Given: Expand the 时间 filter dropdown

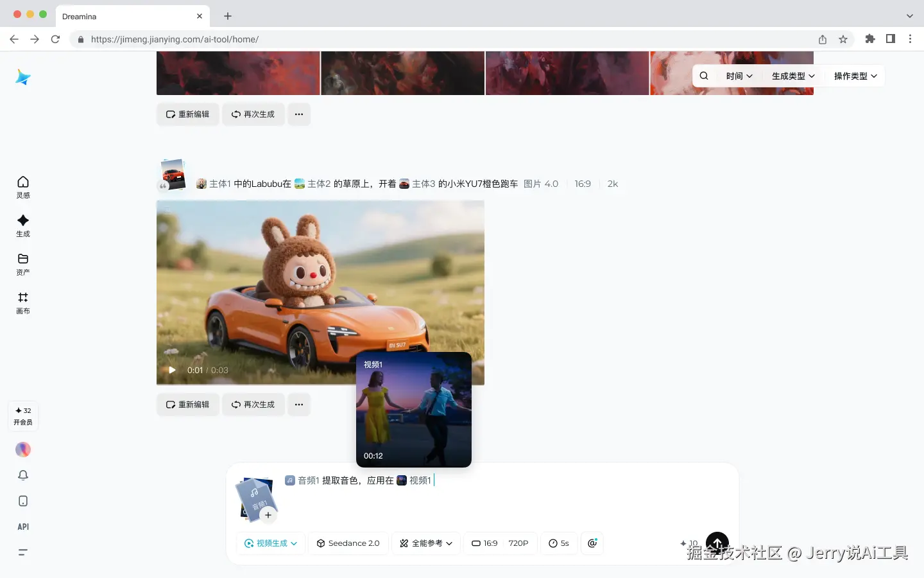Looking at the screenshot, I should click(739, 76).
